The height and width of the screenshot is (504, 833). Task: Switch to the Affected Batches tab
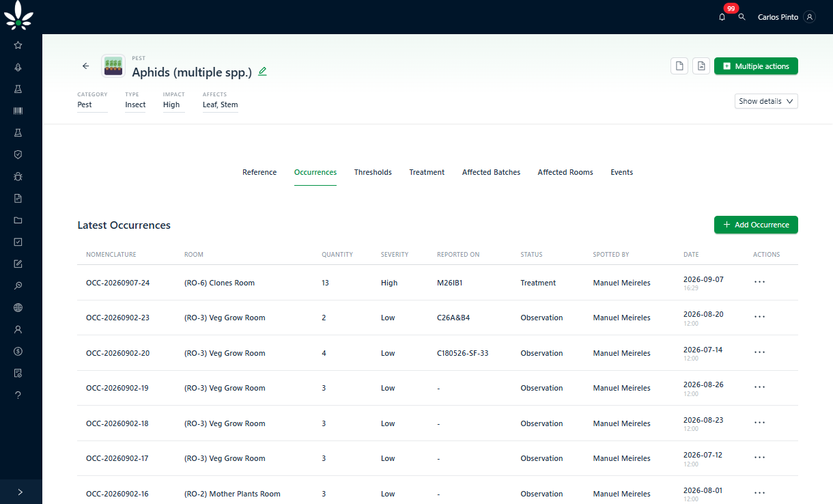(x=491, y=172)
